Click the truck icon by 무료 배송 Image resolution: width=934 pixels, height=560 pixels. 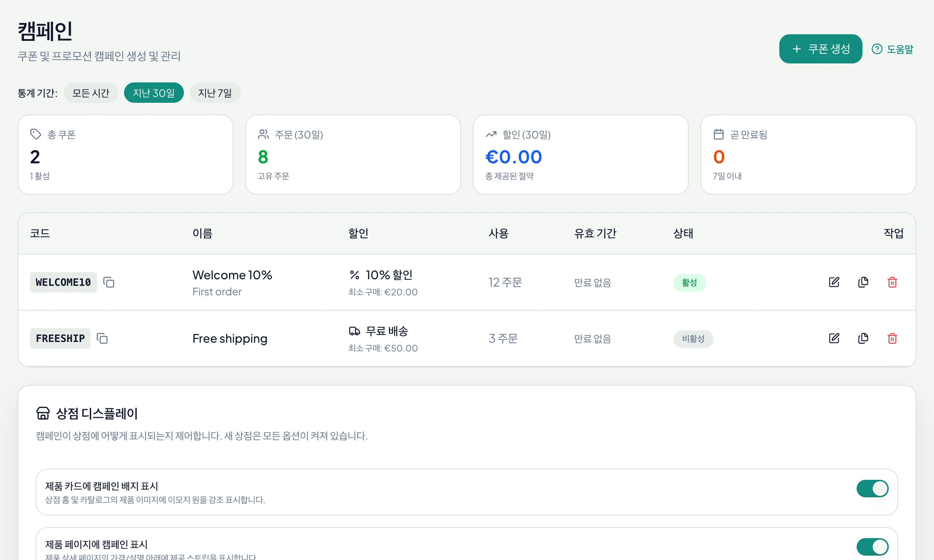point(354,331)
